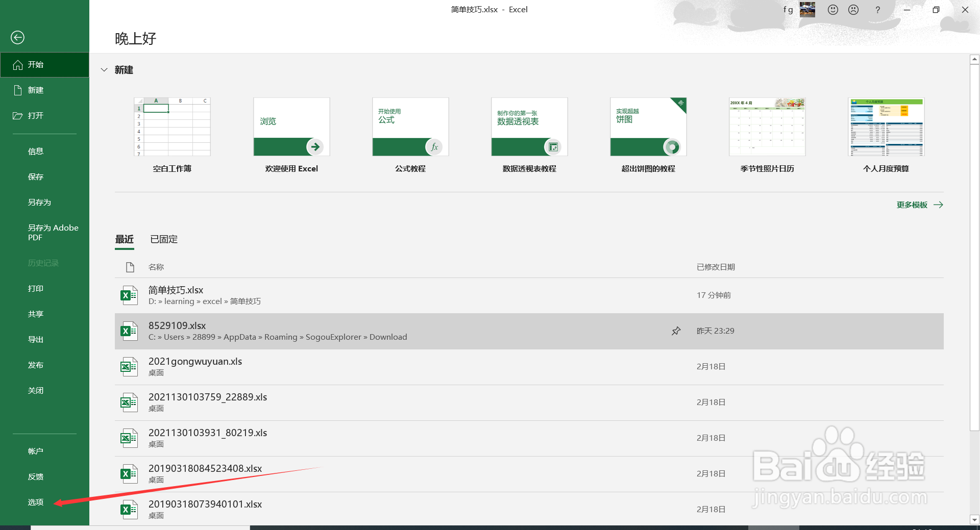Click the file icon of 2021130103759_22889.xls

coord(129,402)
